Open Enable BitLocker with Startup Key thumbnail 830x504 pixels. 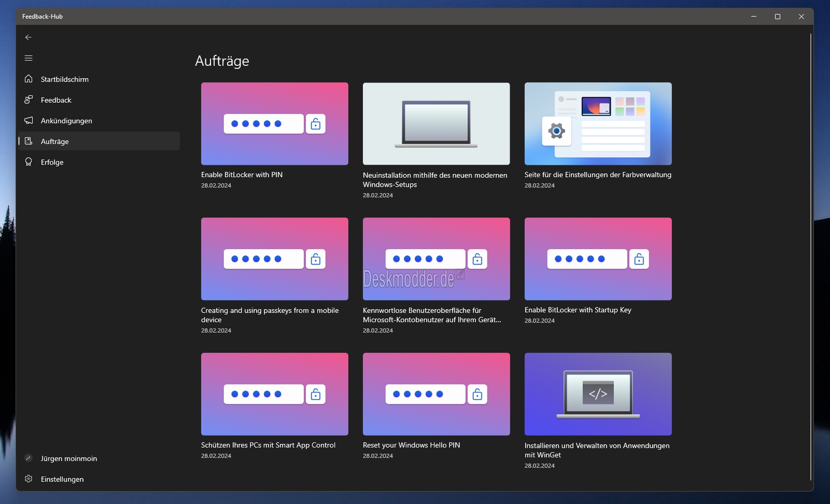click(x=598, y=259)
